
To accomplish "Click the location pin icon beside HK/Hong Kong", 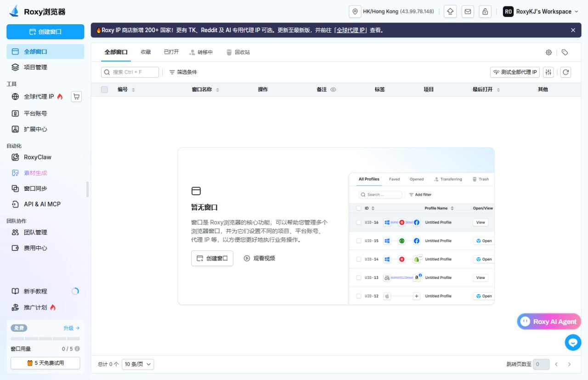I will pos(355,11).
